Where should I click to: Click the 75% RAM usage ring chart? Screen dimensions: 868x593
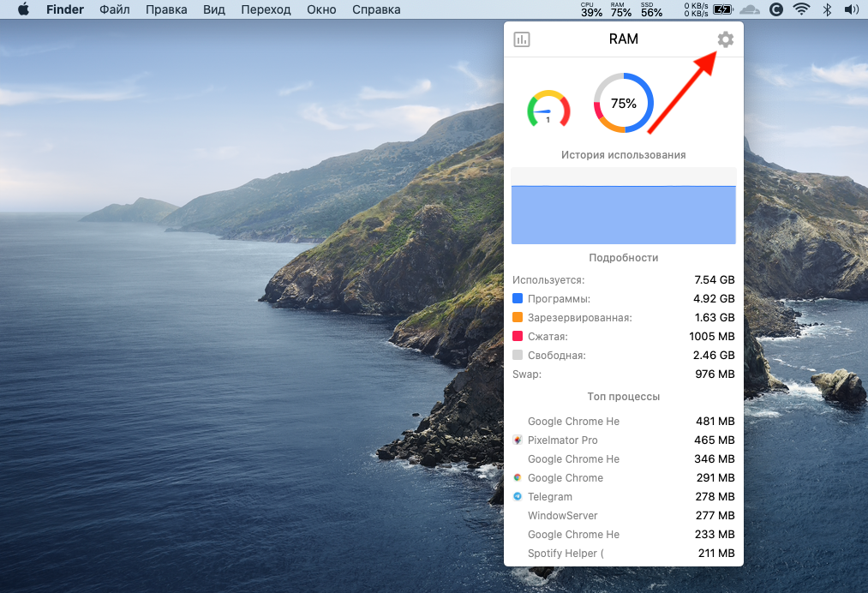[624, 103]
